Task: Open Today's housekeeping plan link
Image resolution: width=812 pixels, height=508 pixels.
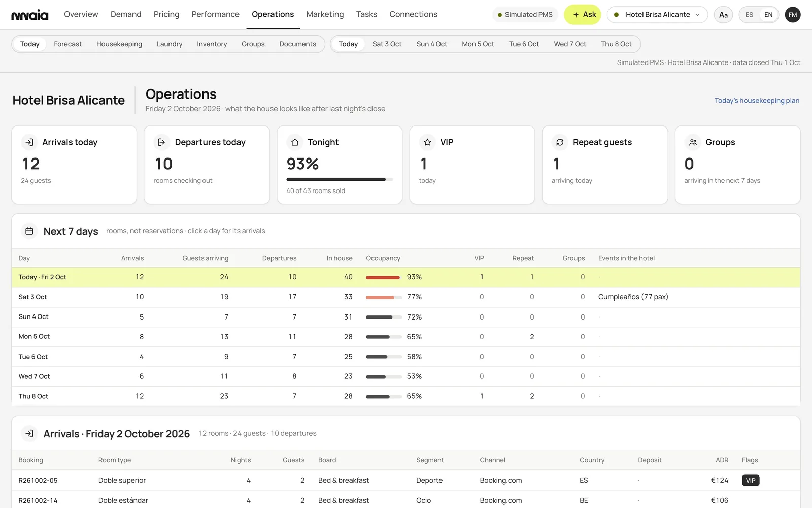Action: click(757, 101)
